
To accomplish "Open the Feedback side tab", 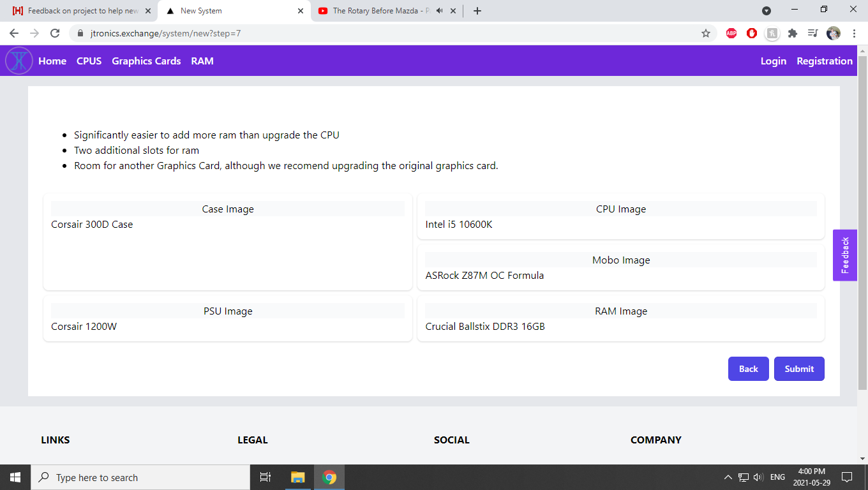I will coord(845,255).
